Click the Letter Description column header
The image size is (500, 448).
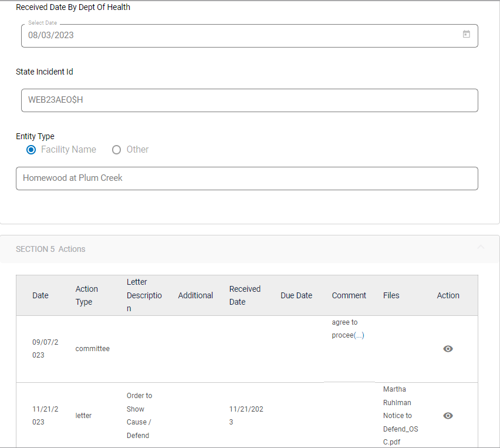tap(144, 295)
